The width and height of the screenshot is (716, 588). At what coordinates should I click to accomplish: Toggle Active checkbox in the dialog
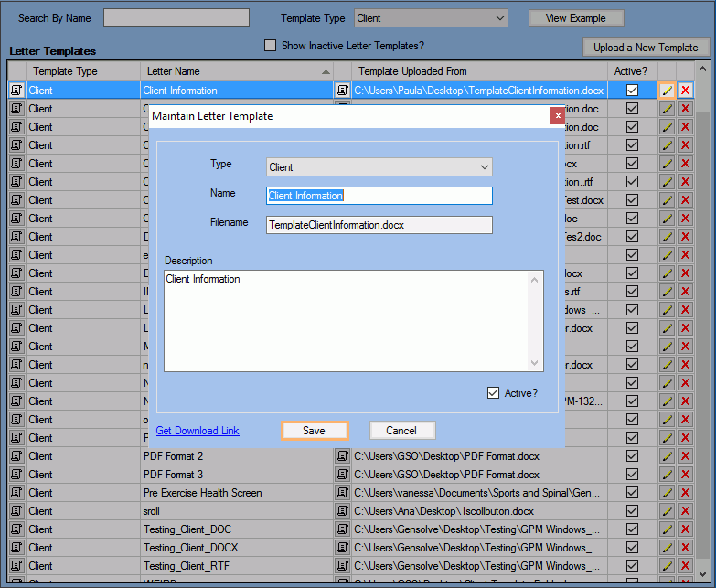(x=494, y=393)
